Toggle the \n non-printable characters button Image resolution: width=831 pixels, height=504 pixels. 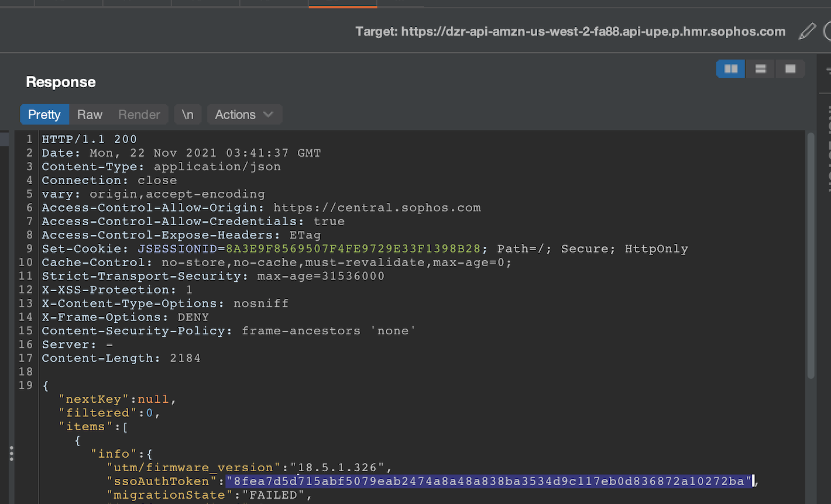(187, 115)
